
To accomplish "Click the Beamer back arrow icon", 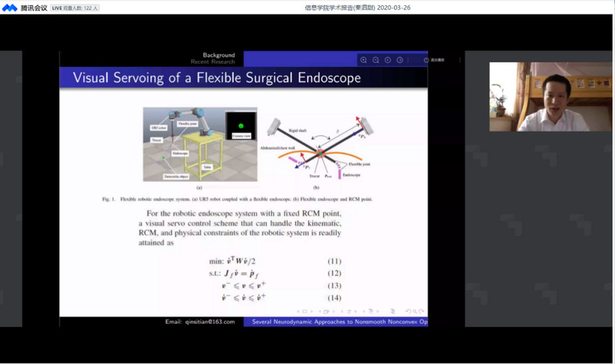I will click(x=409, y=312).
